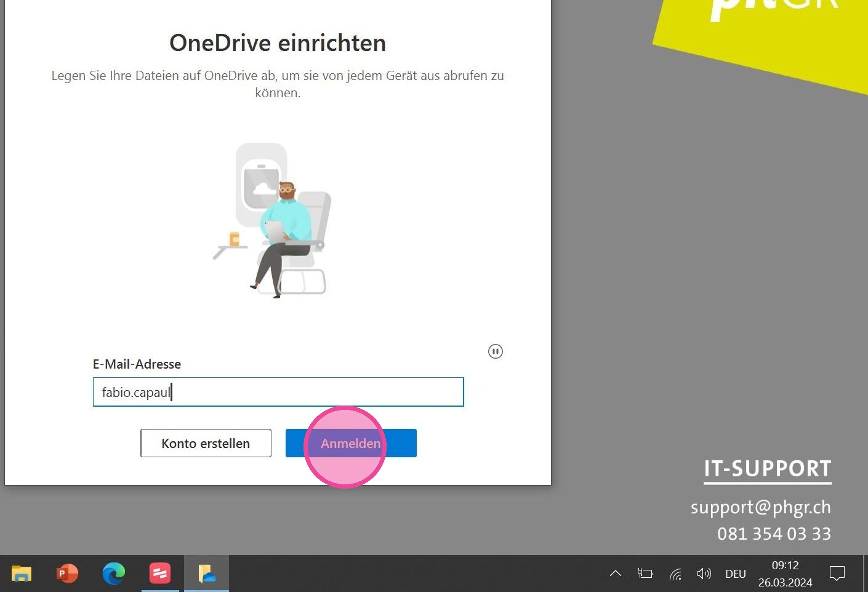868x592 pixels.
Task: Show hidden system tray icons
Action: [615, 574]
